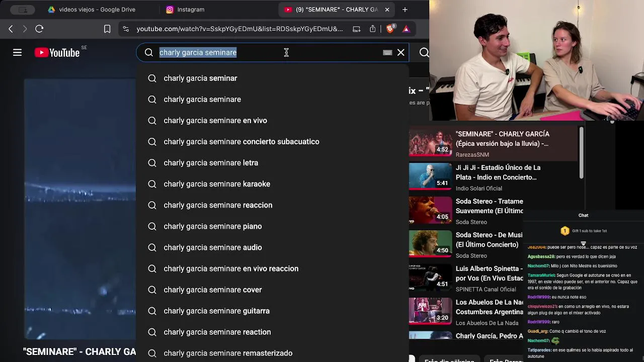Open 'Charly García, Pedro A' playlist item
644x362 pixels.
(x=490, y=336)
